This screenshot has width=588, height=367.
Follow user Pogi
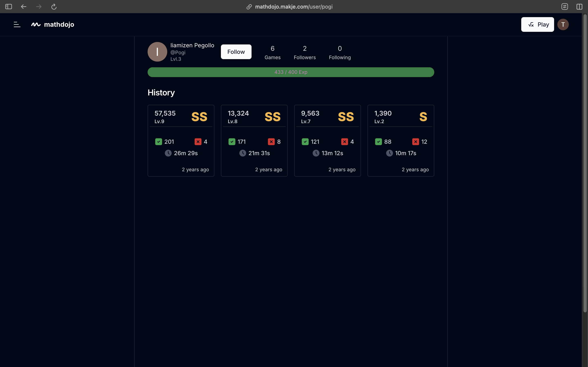coord(236,52)
